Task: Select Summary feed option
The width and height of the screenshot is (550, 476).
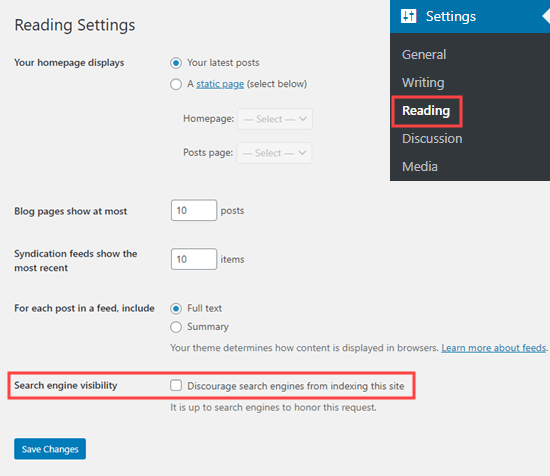Action: coord(176,327)
